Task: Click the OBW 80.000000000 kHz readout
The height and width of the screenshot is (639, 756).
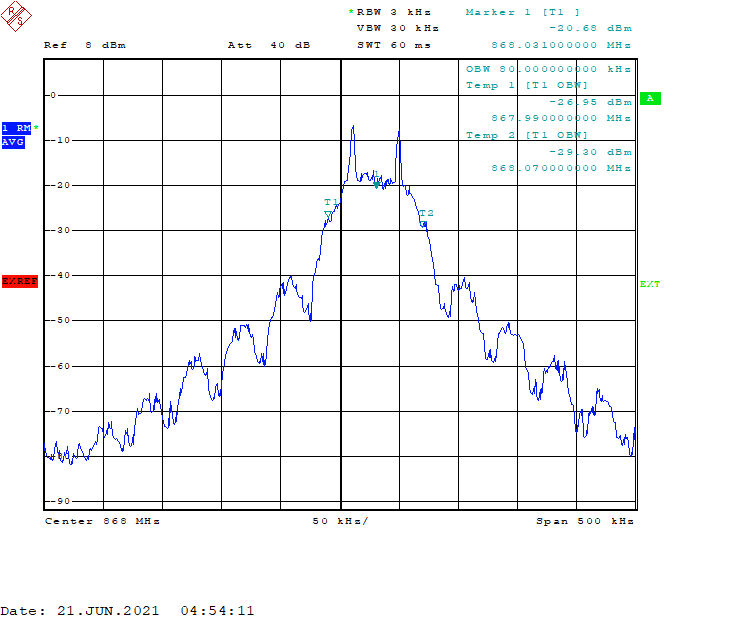Action: click(x=548, y=69)
